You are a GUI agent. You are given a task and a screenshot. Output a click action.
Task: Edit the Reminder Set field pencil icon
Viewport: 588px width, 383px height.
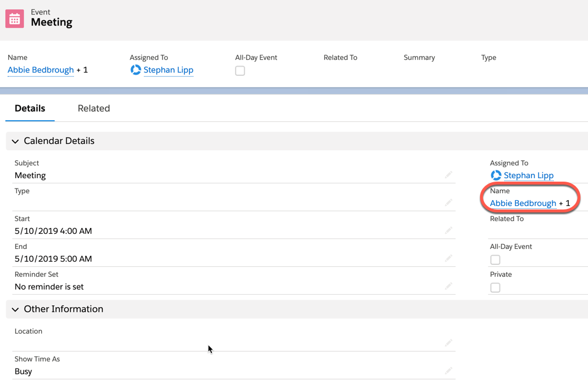448,286
